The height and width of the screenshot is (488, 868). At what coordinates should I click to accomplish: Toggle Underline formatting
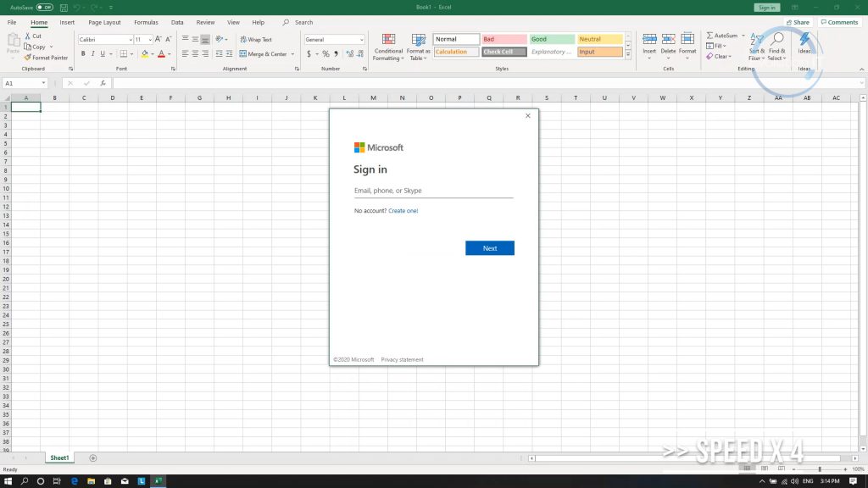point(103,54)
